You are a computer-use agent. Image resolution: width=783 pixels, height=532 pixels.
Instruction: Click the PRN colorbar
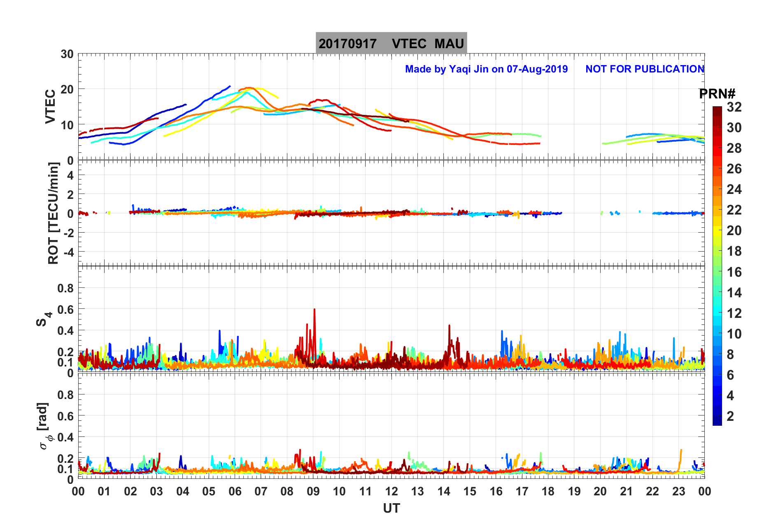717,266
